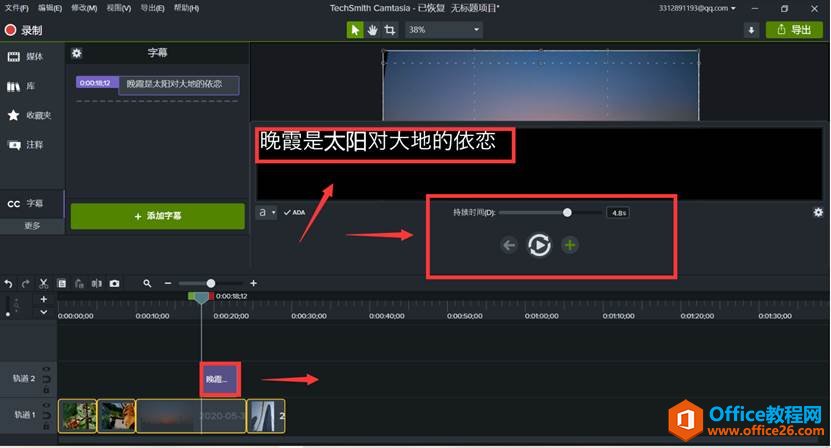Open the 帮助(H) menu
Screen dimensions: 831x448
pos(186,8)
